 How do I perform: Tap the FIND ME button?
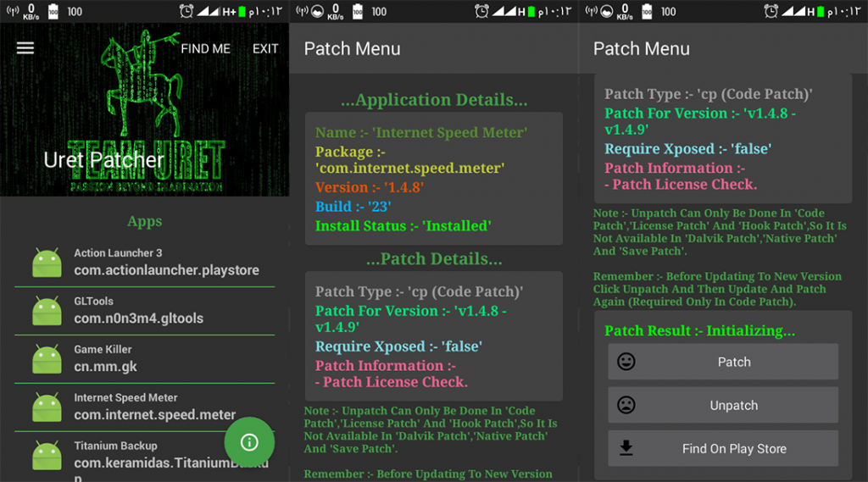[x=205, y=48]
